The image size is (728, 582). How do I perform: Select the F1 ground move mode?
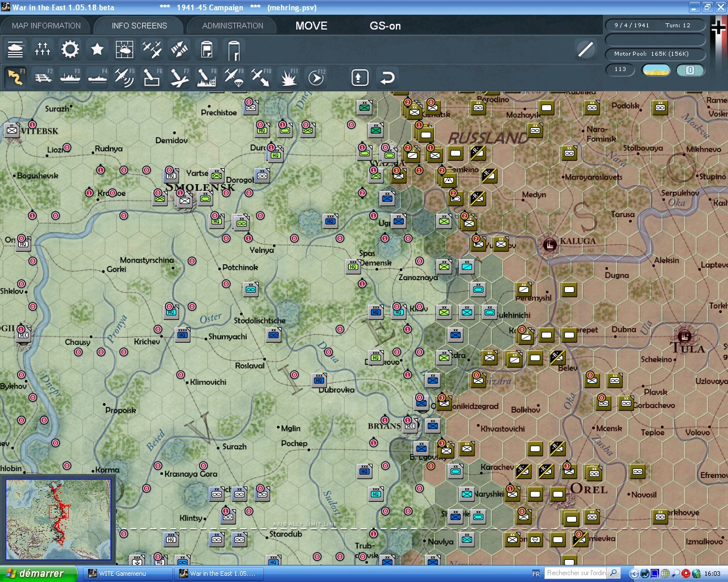tap(15, 77)
